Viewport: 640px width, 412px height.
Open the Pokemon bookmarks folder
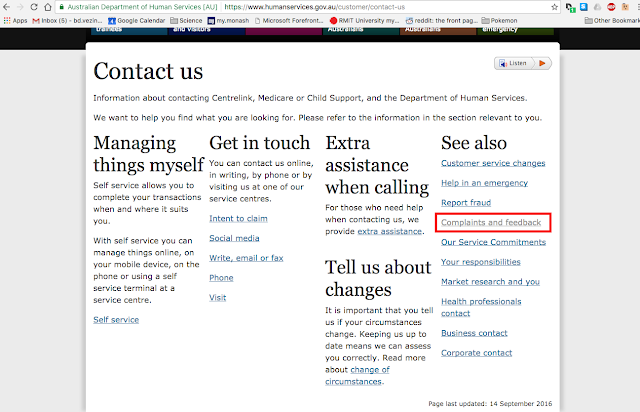point(499,20)
